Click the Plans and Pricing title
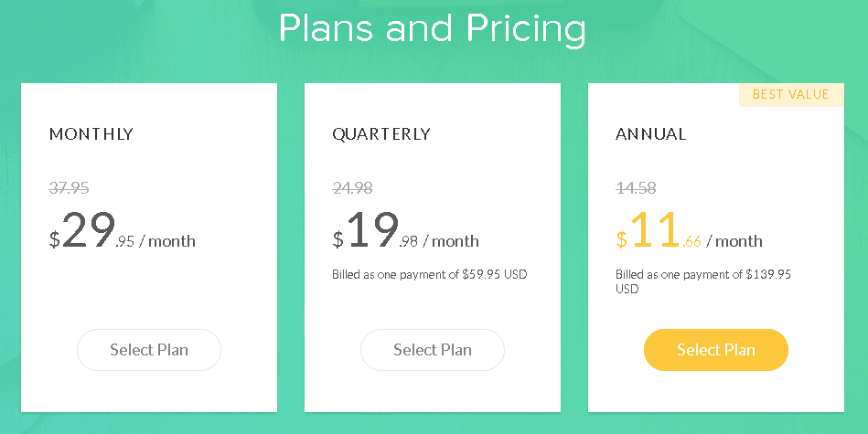Screen dimensions: 868x434 coord(433,27)
